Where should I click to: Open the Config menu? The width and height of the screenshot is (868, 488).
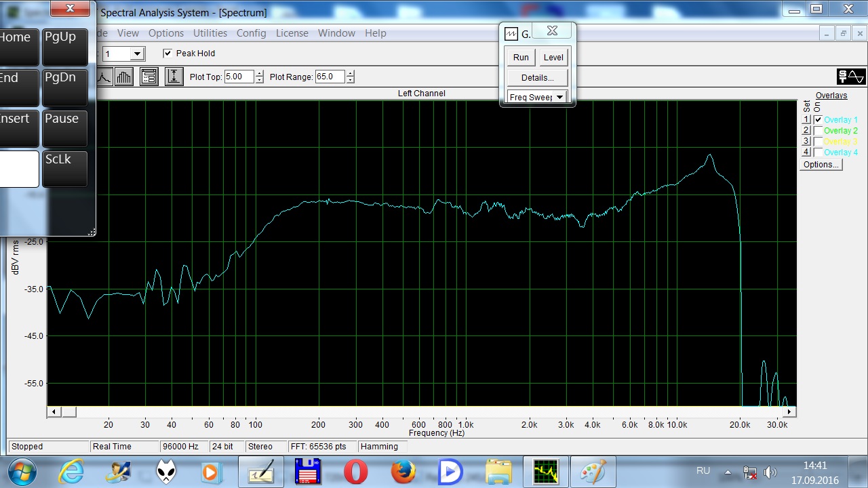click(251, 33)
